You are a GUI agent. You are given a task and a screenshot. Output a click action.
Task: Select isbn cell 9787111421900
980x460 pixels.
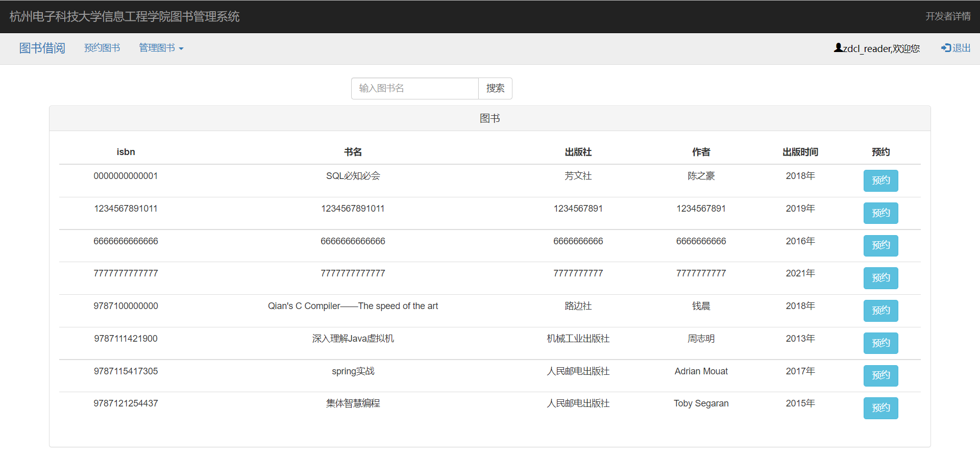126,339
